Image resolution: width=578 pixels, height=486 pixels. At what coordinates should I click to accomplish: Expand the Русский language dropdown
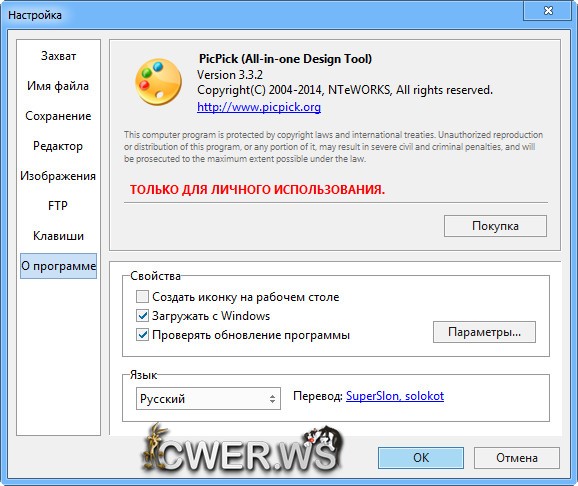pos(208,399)
